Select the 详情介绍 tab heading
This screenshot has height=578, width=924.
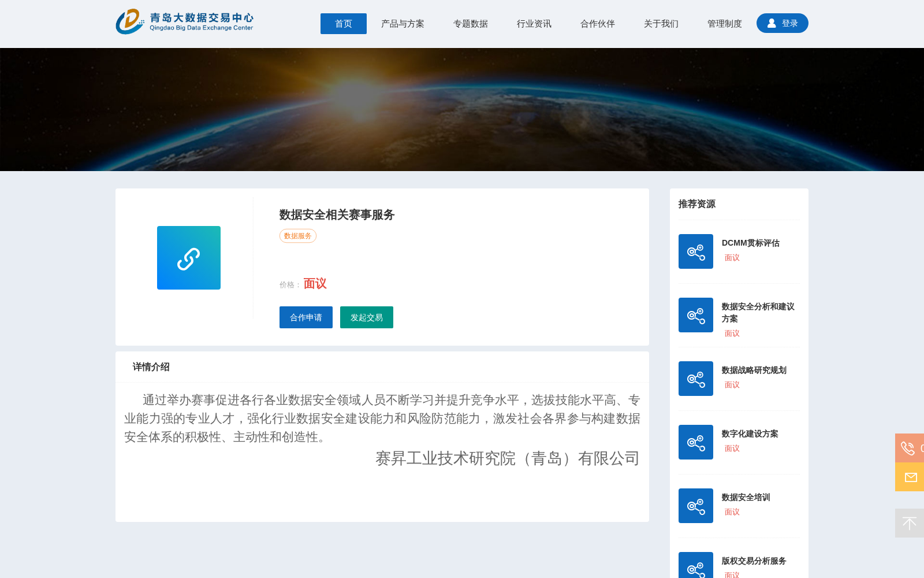(151, 367)
